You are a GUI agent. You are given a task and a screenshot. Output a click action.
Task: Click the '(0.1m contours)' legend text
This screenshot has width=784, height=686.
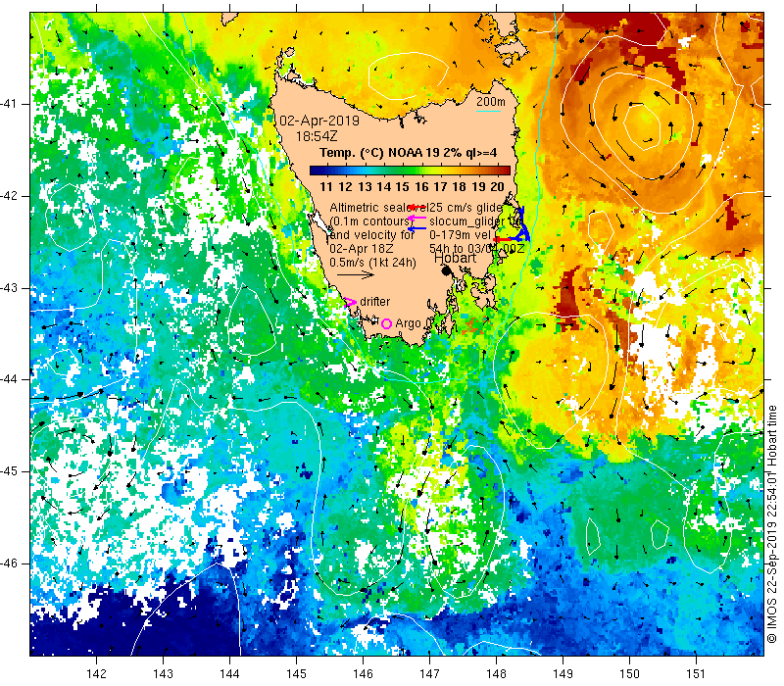[370, 221]
